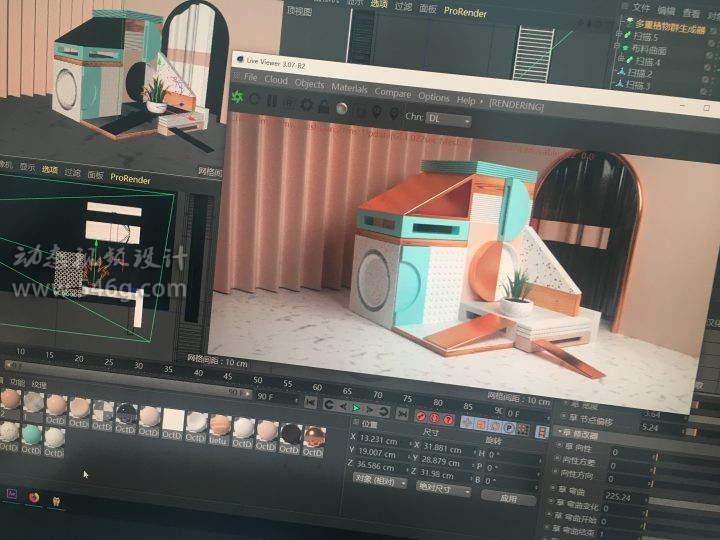The image size is (720, 540).
Task: Open 对象 (相对) coordinate dropdown
Action: [x=380, y=481]
